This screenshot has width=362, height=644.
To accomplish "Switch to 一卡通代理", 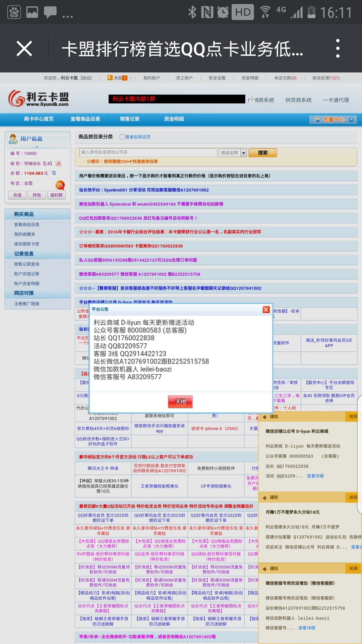I will tap(336, 100).
